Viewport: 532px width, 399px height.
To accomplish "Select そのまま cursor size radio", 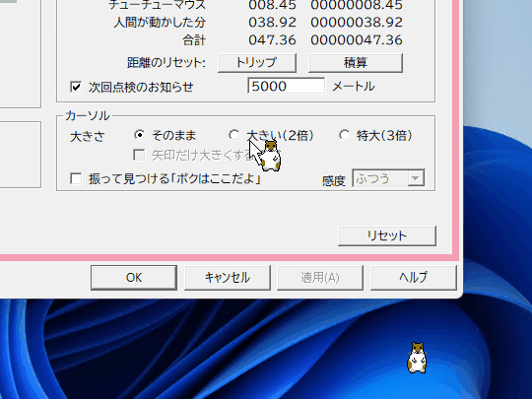I will click(139, 135).
